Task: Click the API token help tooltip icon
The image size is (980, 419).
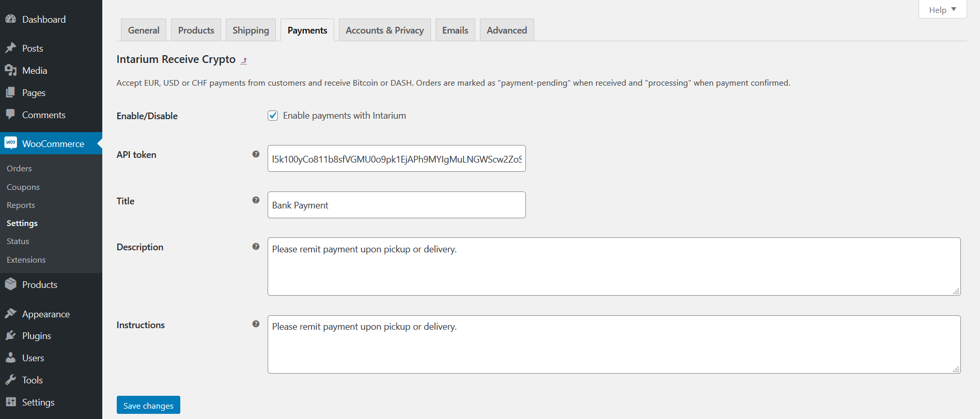Action: click(x=256, y=154)
